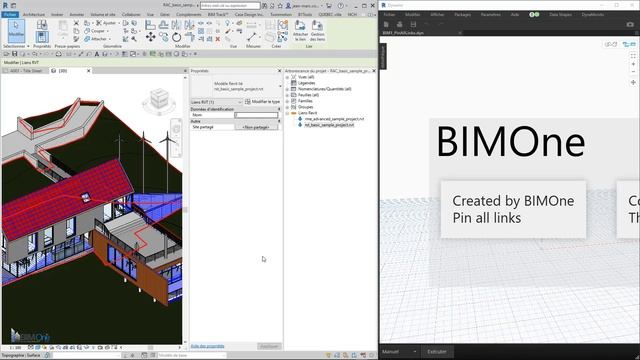Click the Mesurer measure tool icon
The width and height of the screenshot is (640, 360).
(252, 37)
